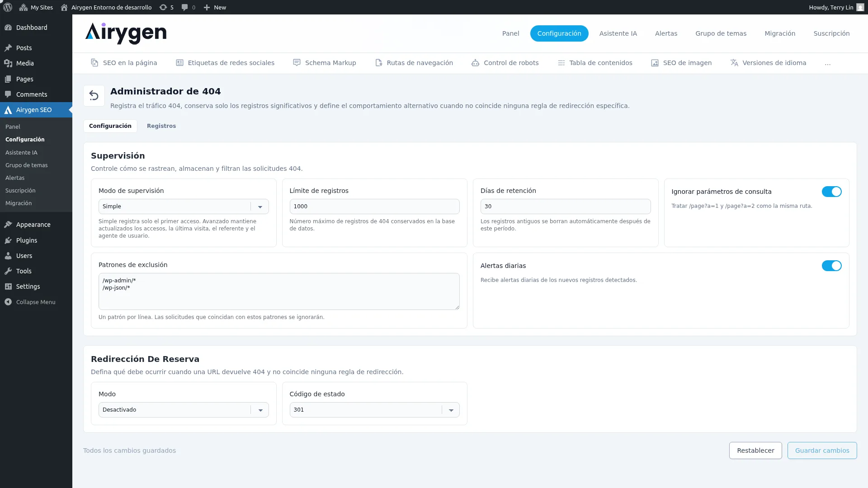This screenshot has width=868, height=488.
Task: Click the Users icon in sidebar
Action: [x=8, y=256]
